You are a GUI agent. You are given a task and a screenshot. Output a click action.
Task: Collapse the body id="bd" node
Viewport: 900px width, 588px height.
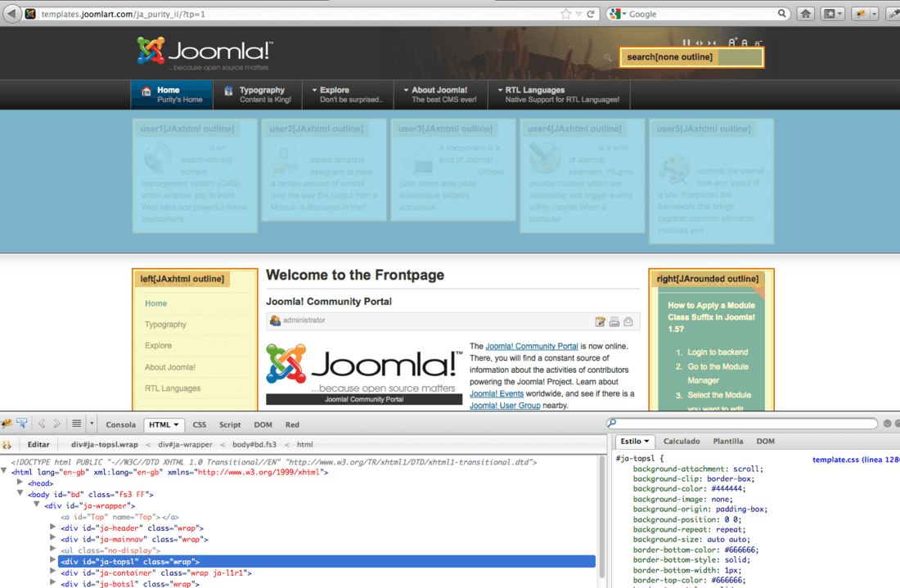(20, 493)
